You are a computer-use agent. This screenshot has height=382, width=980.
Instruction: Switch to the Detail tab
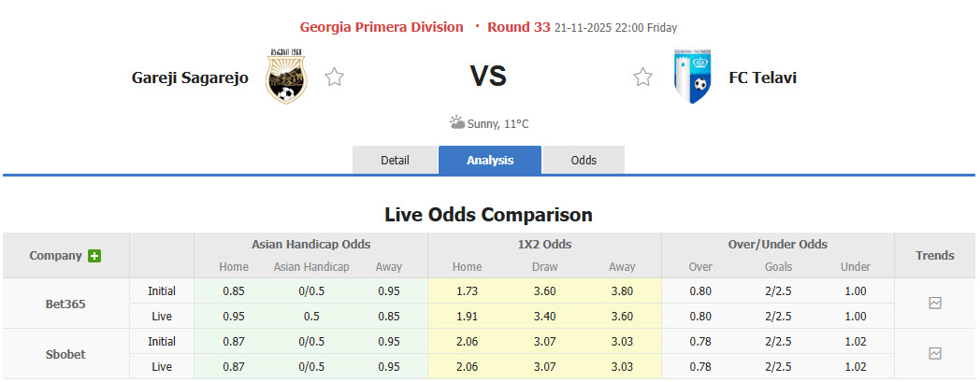[395, 160]
